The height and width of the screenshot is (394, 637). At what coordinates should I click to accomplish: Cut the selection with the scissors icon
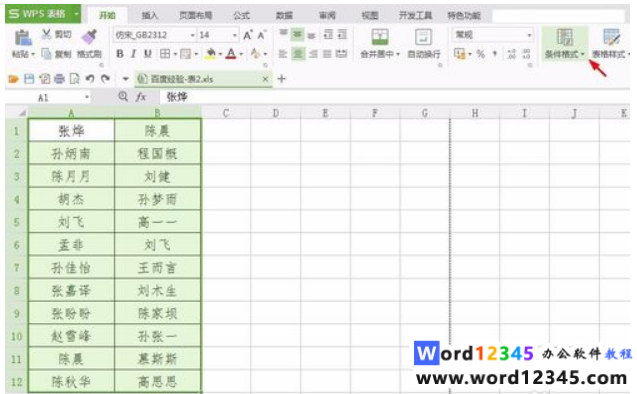click(47, 34)
